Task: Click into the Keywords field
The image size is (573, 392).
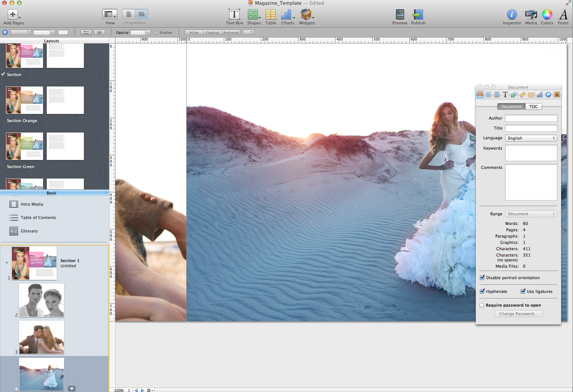Action: (x=531, y=153)
